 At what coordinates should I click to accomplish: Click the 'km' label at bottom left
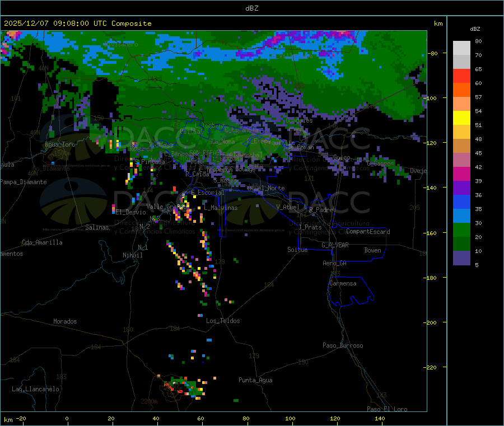click(x=8, y=420)
